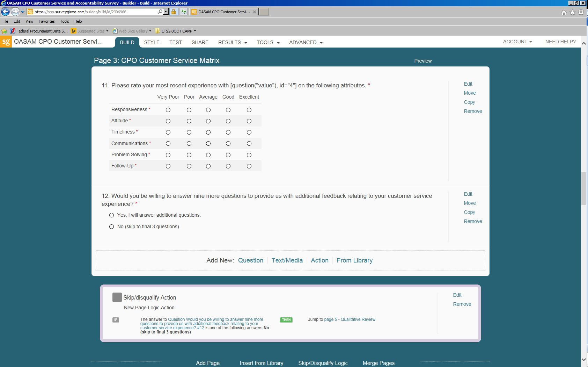Select Average for Timeliness
588x367 pixels.
[x=208, y=132]
